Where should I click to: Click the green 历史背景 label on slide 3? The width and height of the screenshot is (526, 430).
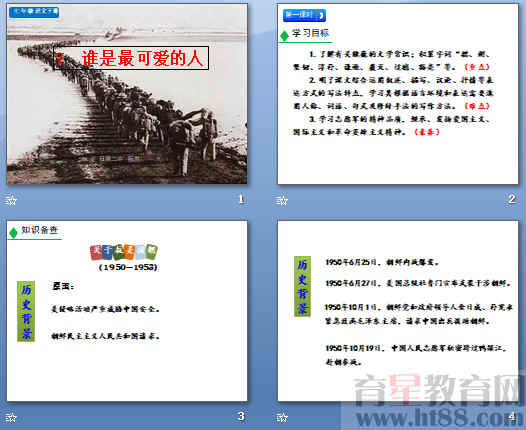click(x=26, y=311)
